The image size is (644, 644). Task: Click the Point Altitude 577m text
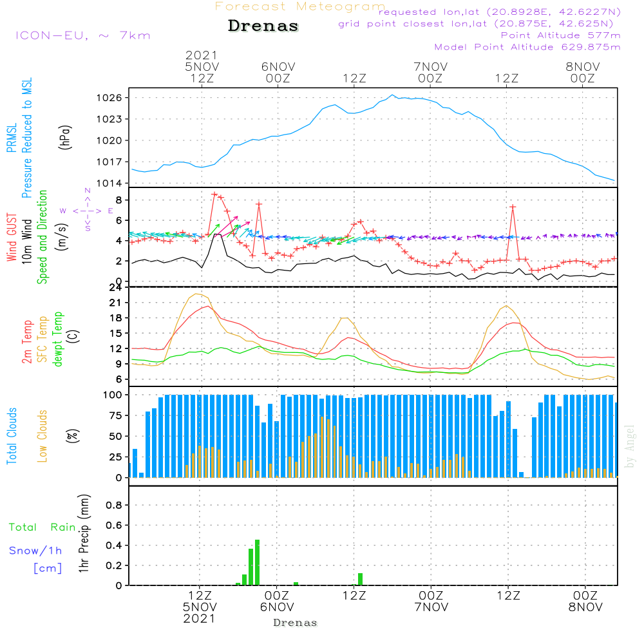tap(560, 35)
